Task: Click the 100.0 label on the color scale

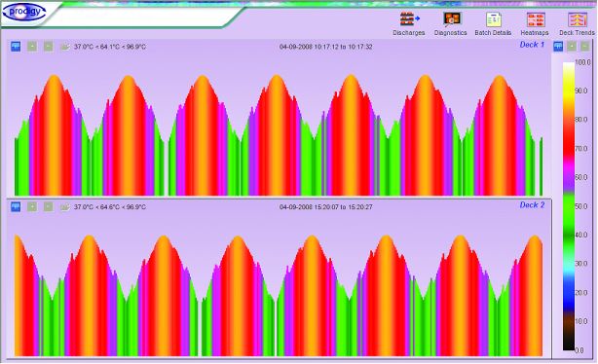Action: pos(582,62)
